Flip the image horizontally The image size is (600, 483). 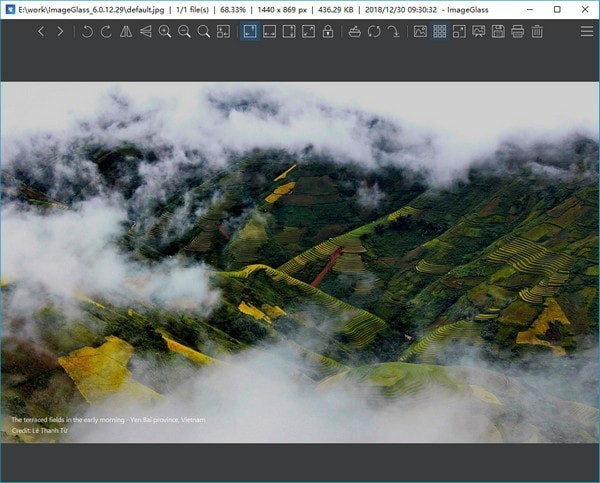click(126, 32)
